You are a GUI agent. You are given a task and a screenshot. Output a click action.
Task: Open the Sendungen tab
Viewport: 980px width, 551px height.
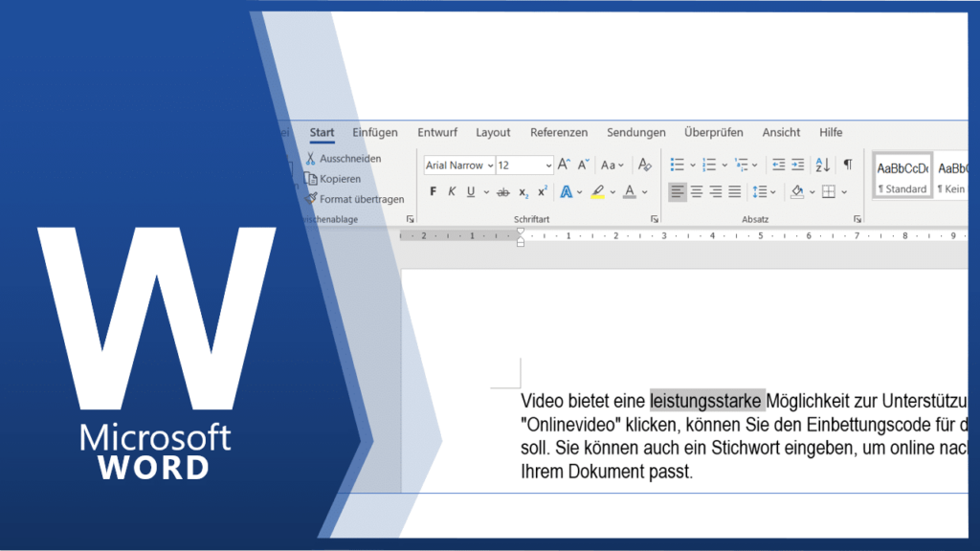636,132
